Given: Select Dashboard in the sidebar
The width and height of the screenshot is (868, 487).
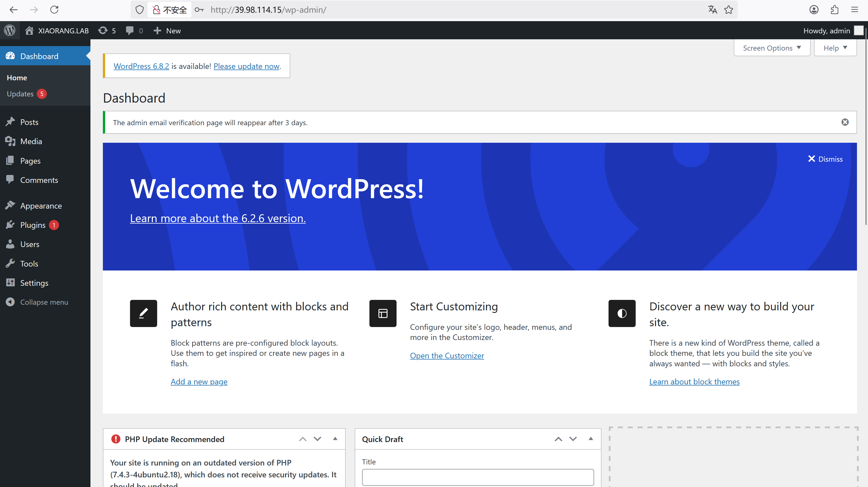Looking at the screenshot, I should point(45,56).
